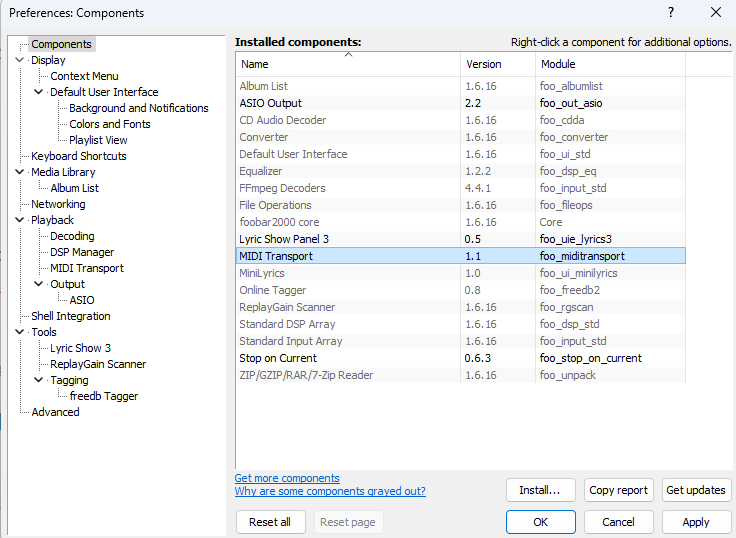
Task: Click Why are some components grayed out
Action: click(330, 491)
